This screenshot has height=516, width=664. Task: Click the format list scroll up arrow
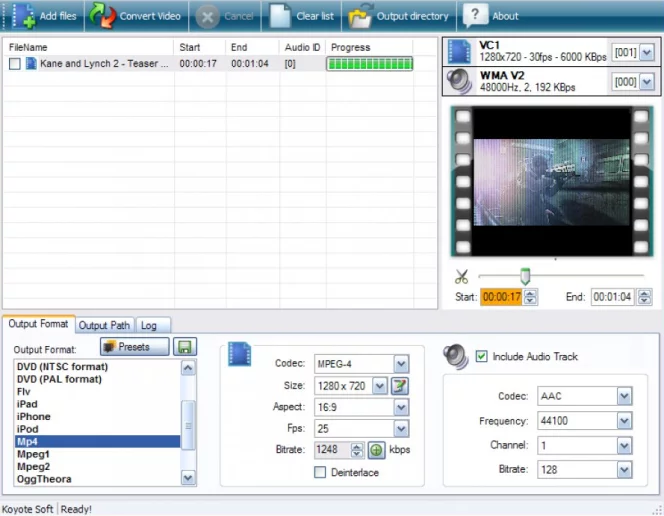188,368
